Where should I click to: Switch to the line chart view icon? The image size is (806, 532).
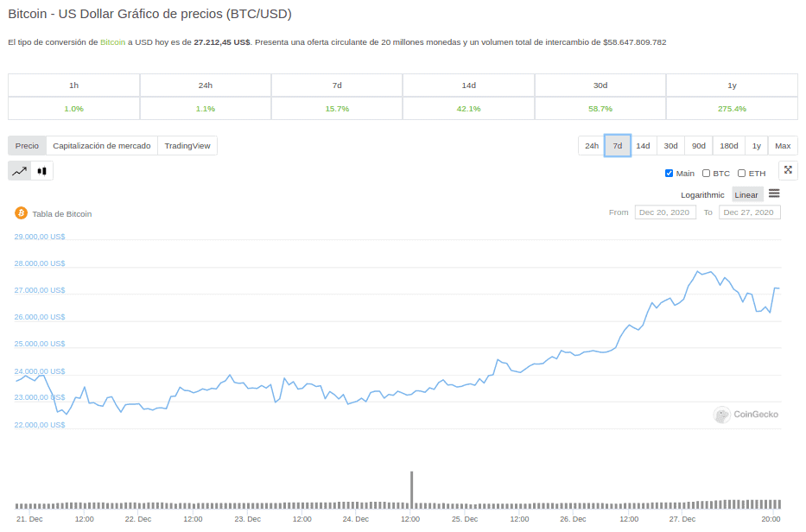coord(20,171)
